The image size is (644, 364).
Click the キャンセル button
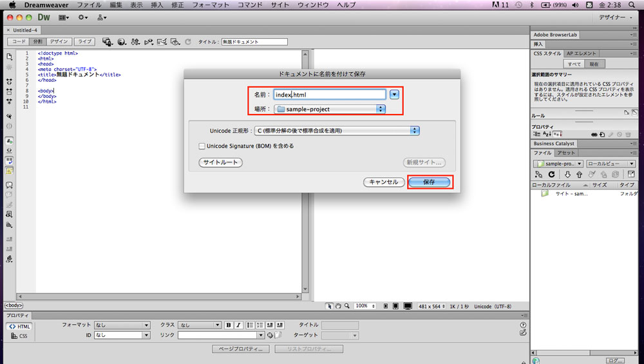[x=384, y=182]
